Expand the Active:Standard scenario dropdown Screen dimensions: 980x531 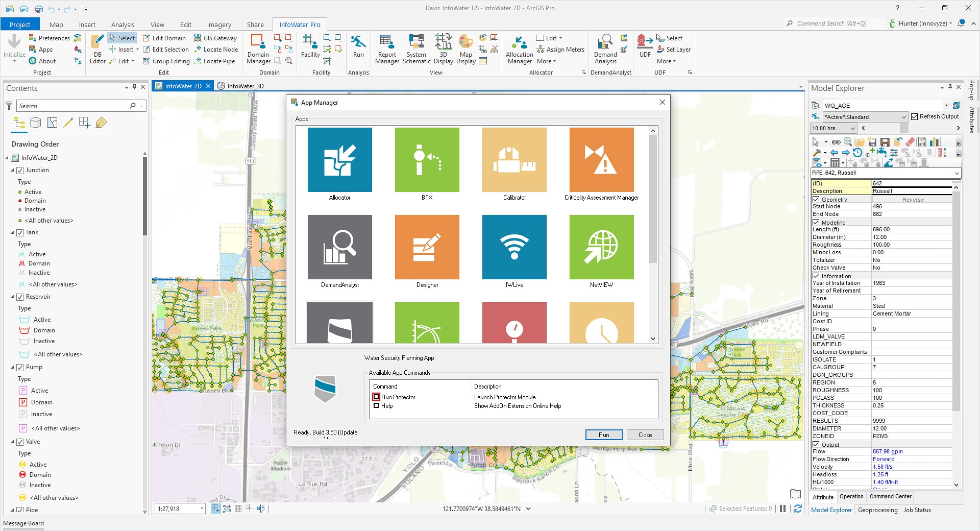(903, 117)
